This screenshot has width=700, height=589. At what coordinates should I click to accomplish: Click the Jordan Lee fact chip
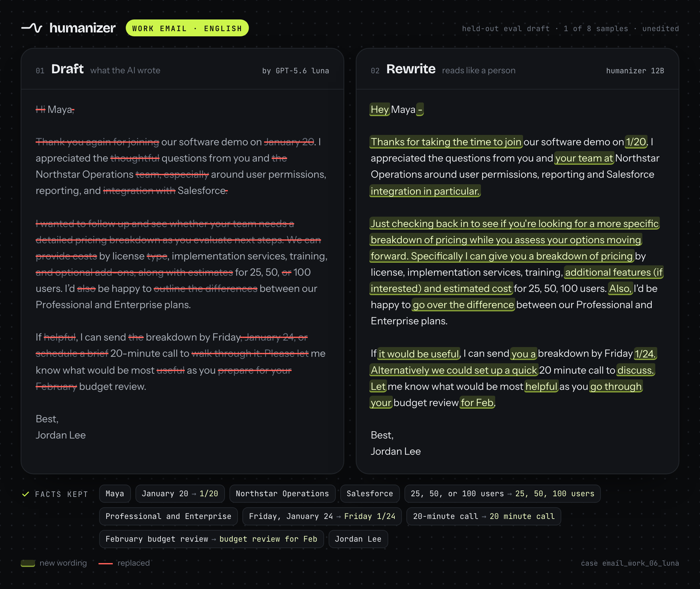click(358, 539)
